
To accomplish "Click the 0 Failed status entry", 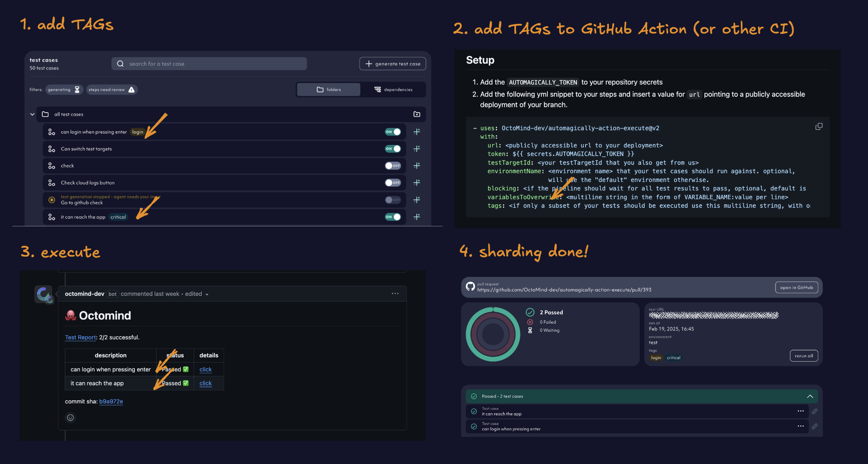I will click(541, 322).
